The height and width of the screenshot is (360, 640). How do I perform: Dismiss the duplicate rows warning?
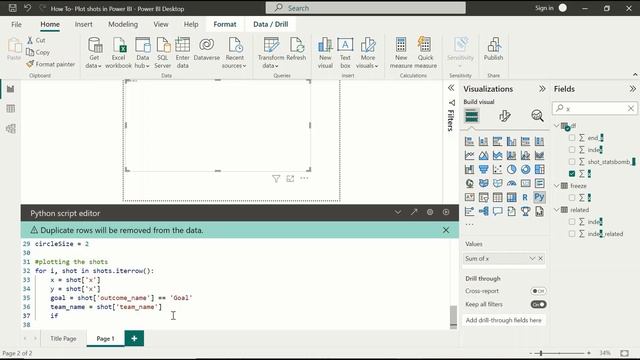446,230
